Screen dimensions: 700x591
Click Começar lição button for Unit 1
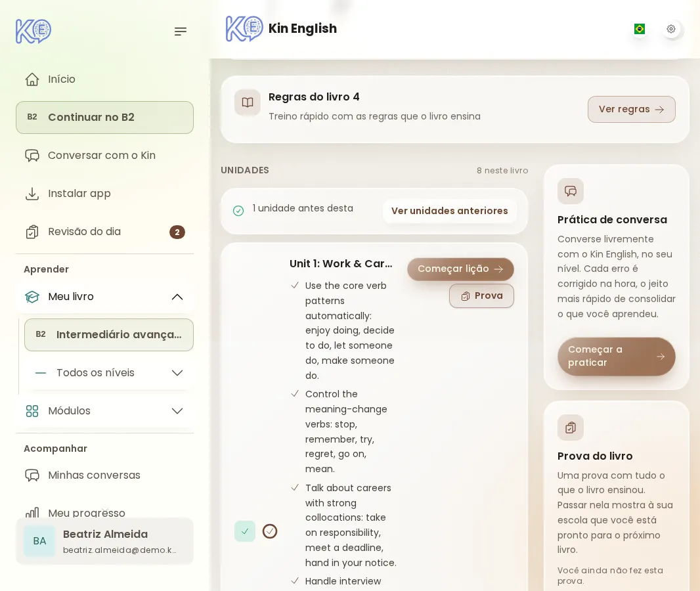click(460, 269)
